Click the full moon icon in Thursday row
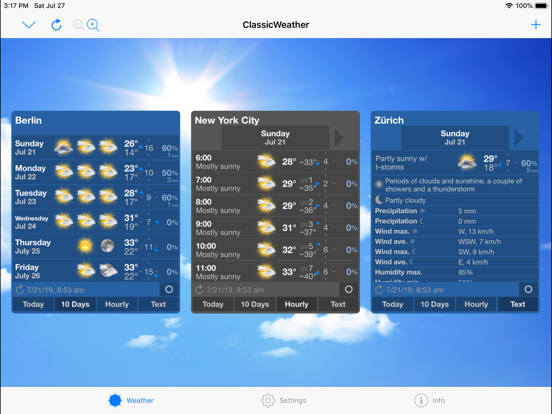552x414 pixels. pos(107,245)
